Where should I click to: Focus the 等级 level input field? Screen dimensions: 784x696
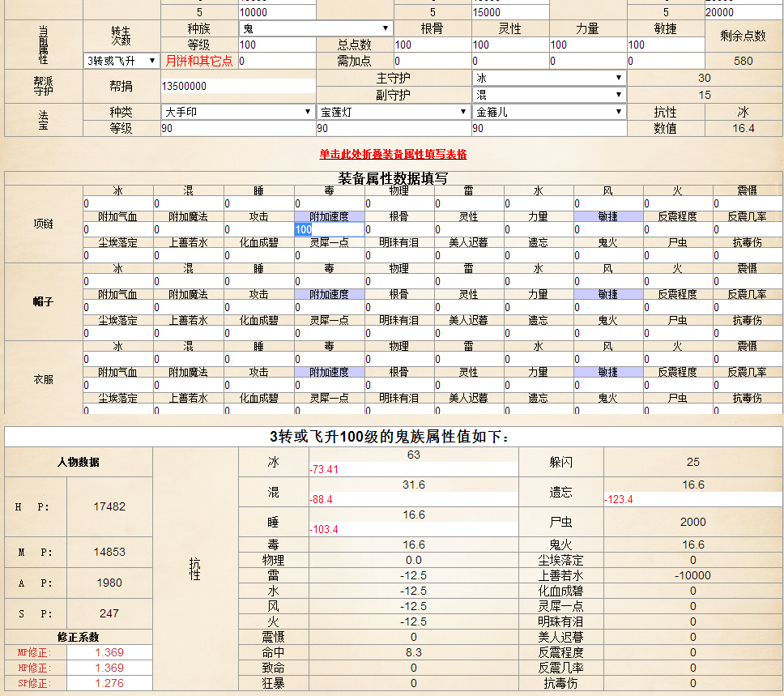click(x=275, y=45)
